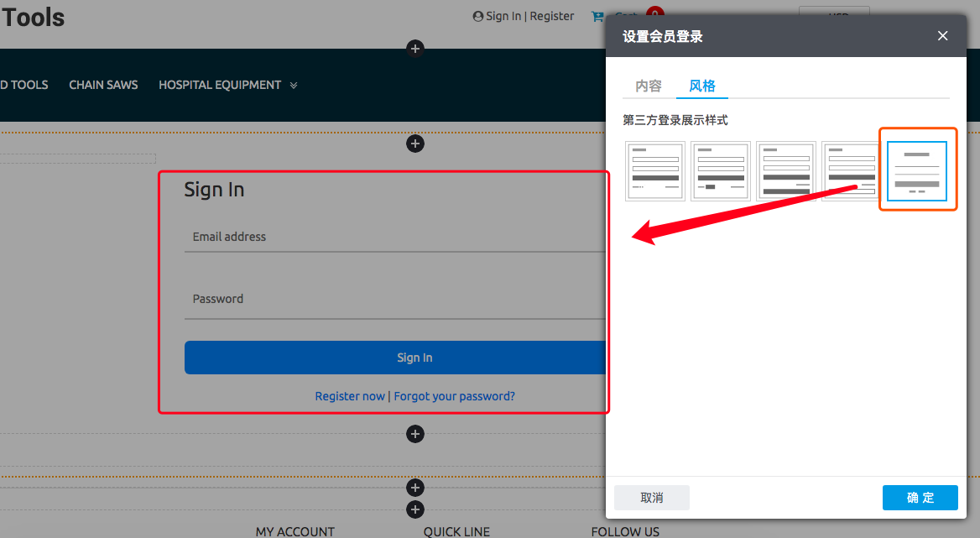
Task: Select the highlighted fifth login style thumbnail
Action: point(917,171)
